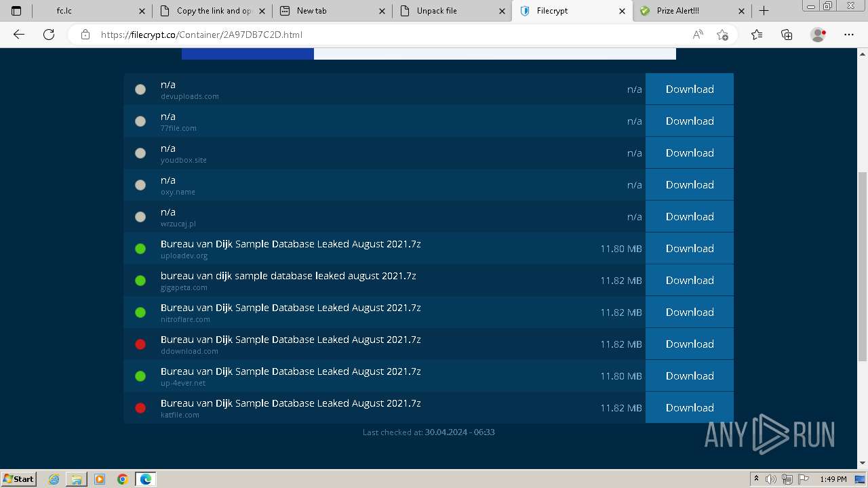Download the wrzucaj.pl mirror

[x=690, y=216]
